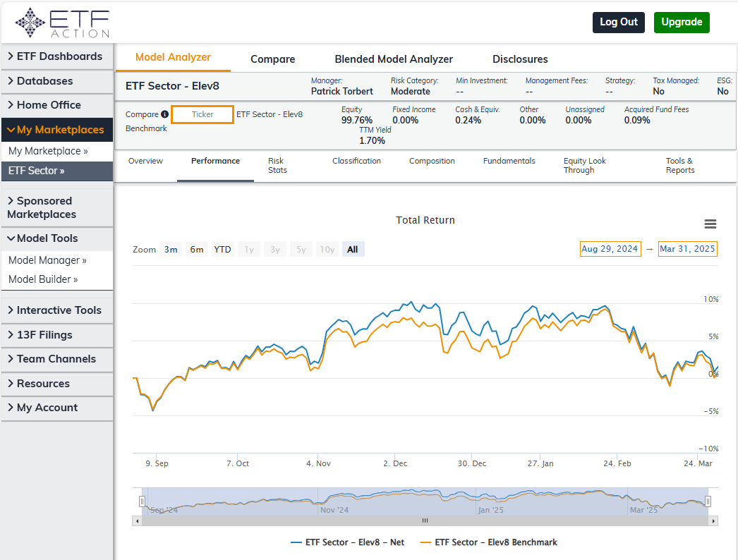Click the navigator right range handle
The image size is (738, 560).
[x=708, y=501]
